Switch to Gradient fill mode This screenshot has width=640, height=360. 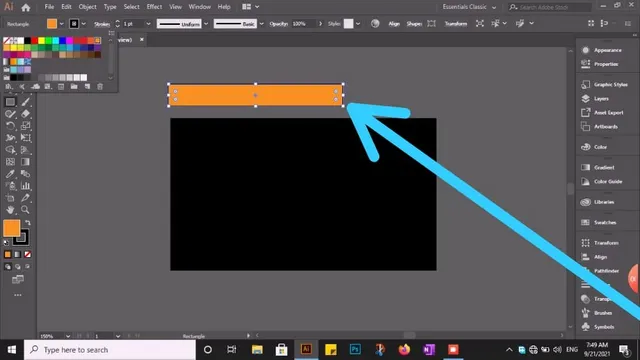(18, 255)
